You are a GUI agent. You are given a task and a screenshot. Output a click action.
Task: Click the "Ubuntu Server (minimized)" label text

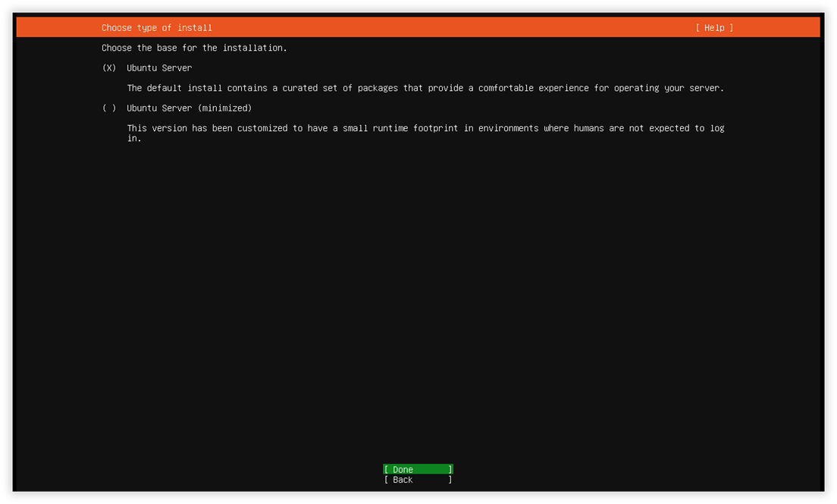pos(189,108)
